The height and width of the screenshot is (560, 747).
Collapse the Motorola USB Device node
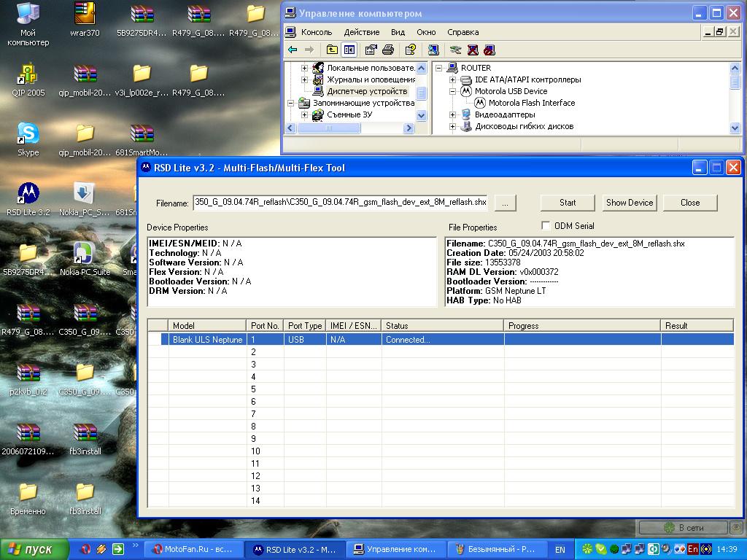click(452, 91)
